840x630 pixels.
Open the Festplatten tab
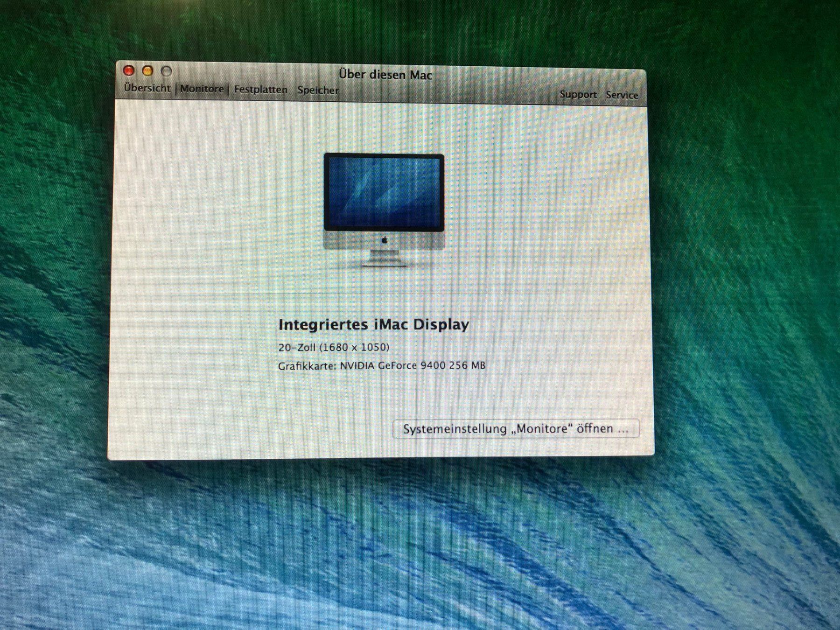[260, 89]
